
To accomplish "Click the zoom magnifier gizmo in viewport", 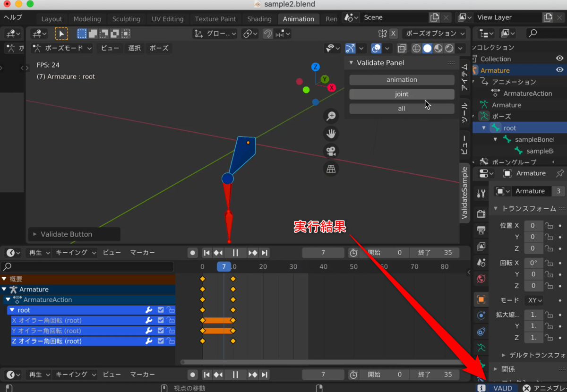I will click(x=331, y=116).
